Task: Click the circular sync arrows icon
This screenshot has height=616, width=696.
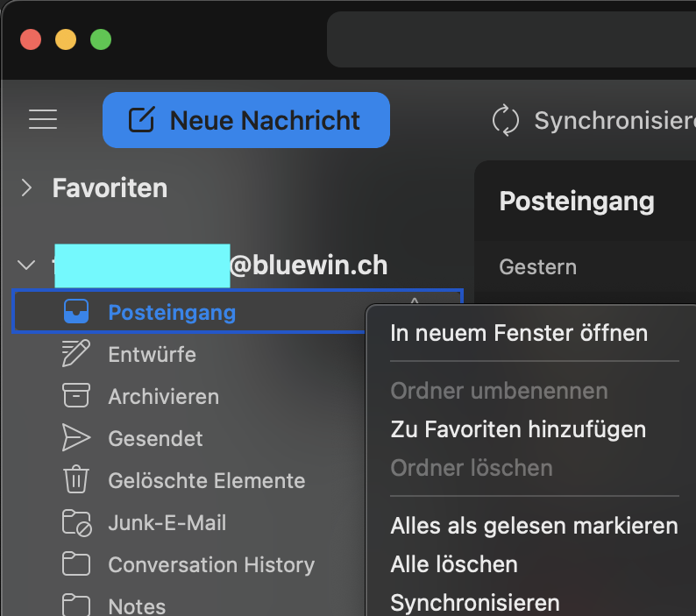Action: (x=505, y=120)
